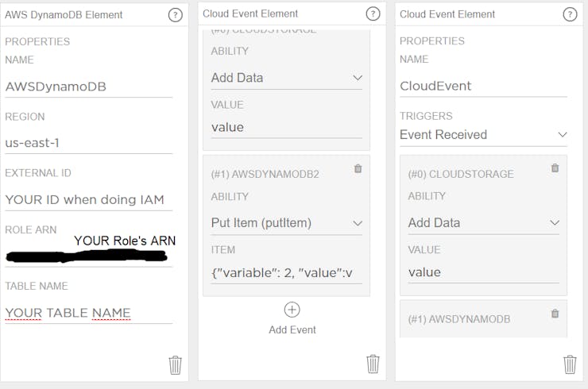Open Add Data ability dropdown in middle panel
Screen dimensions: 588x389
pyautogui.click(x=287, y=78)
